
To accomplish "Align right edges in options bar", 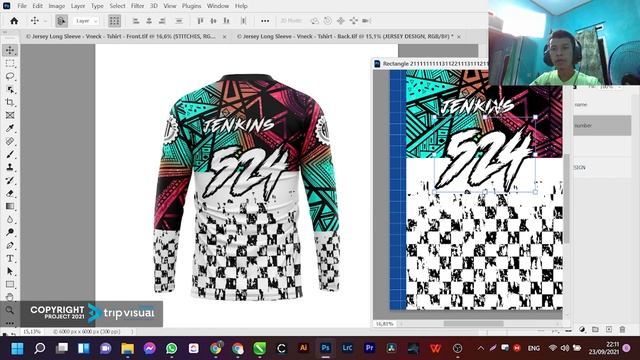I will click(162, 21).
